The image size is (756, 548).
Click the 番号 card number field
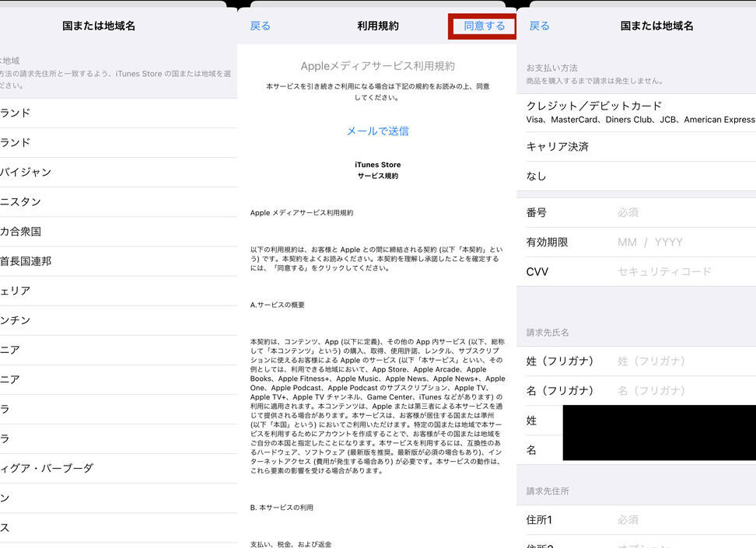[636, 212]
